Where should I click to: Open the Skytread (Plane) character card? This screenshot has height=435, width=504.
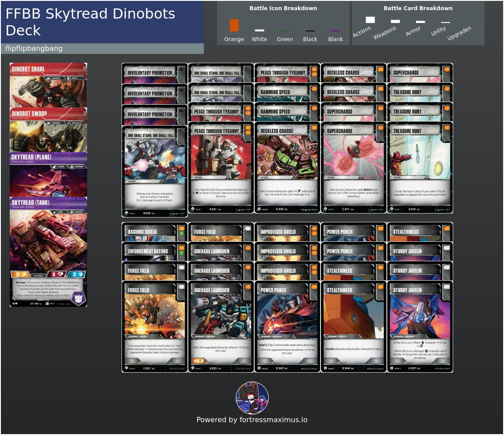click(48, 174)
